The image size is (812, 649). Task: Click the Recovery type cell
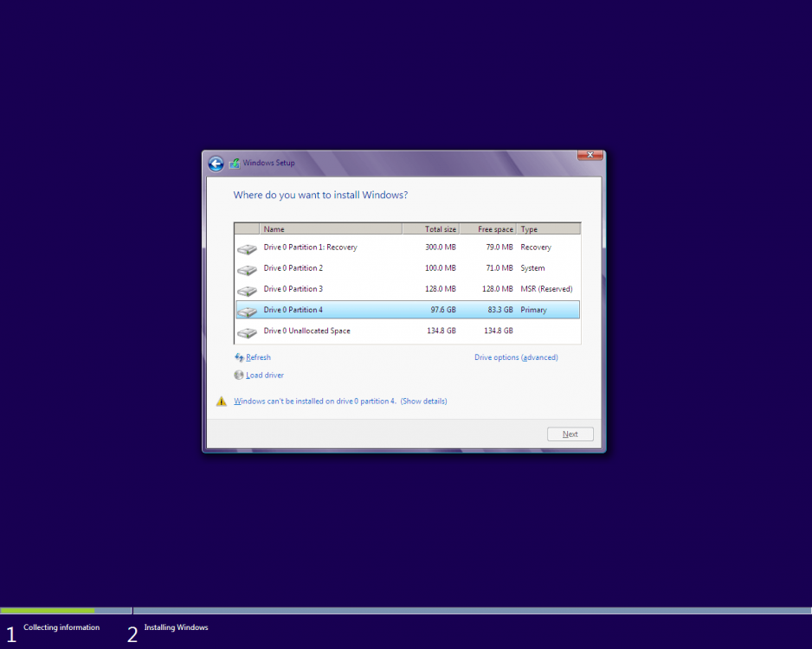click(x=536, y=247)
